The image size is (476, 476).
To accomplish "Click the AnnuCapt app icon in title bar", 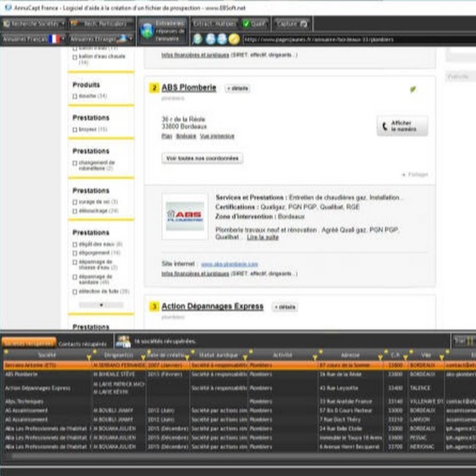I will pos(7,7).
